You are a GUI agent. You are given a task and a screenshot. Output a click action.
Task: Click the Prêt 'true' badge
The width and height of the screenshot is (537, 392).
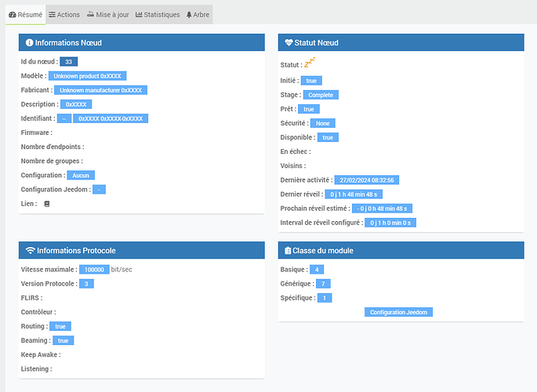click(x=309, y=109)
